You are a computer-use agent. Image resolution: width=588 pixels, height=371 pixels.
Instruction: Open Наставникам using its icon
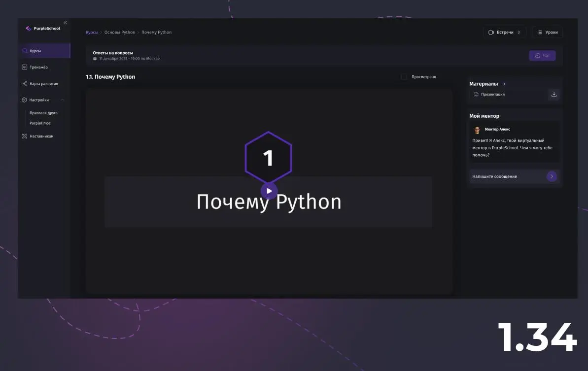click(24, 136)
